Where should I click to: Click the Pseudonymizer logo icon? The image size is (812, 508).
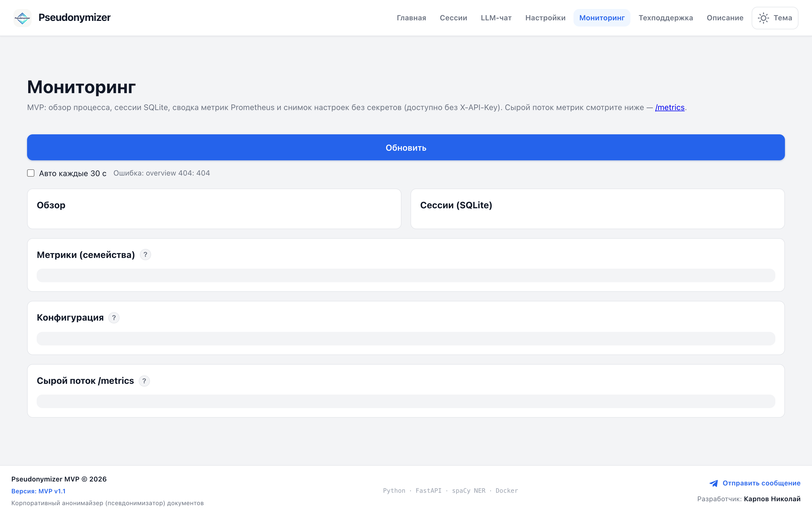pos(23,18)
